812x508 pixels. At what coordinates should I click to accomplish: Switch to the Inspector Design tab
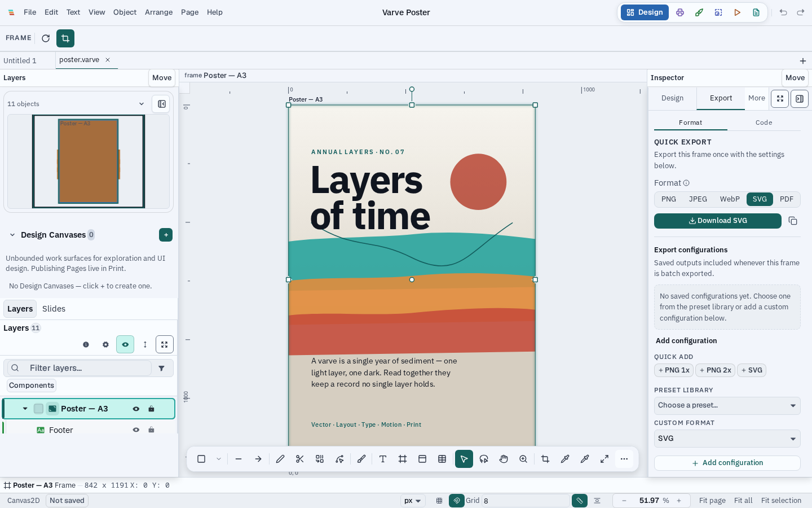coord(672,98)
